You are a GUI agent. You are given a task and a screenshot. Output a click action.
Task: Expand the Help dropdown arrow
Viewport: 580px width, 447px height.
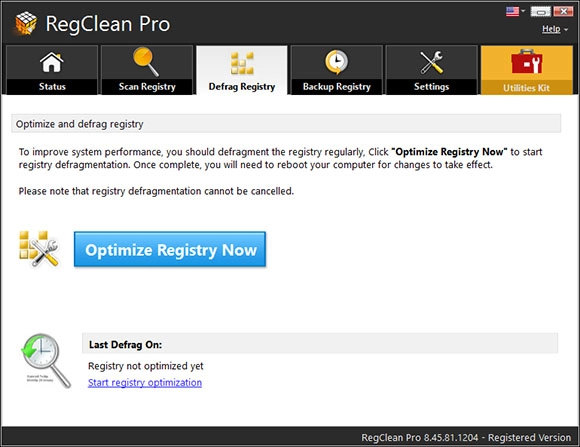tap(566, 30)
